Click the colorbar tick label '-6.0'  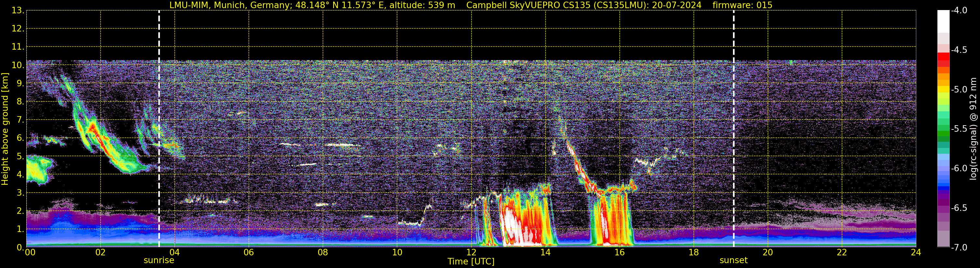[959, 168]
